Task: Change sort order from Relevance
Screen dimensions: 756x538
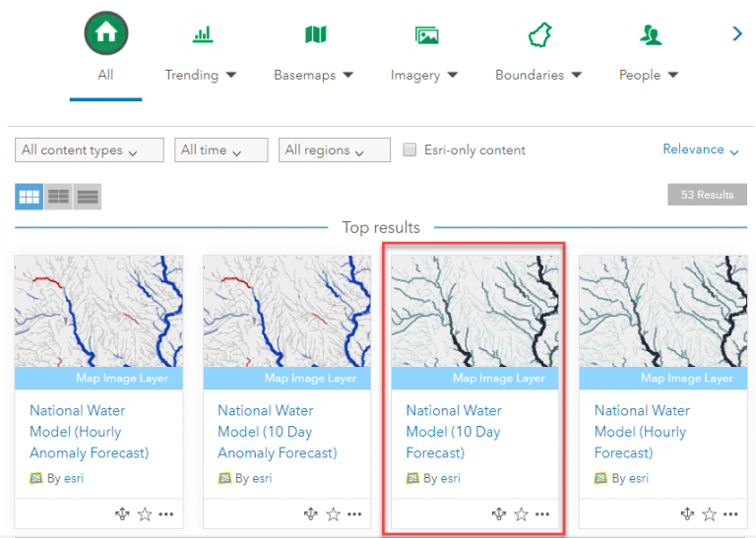Action: point(701,149)
